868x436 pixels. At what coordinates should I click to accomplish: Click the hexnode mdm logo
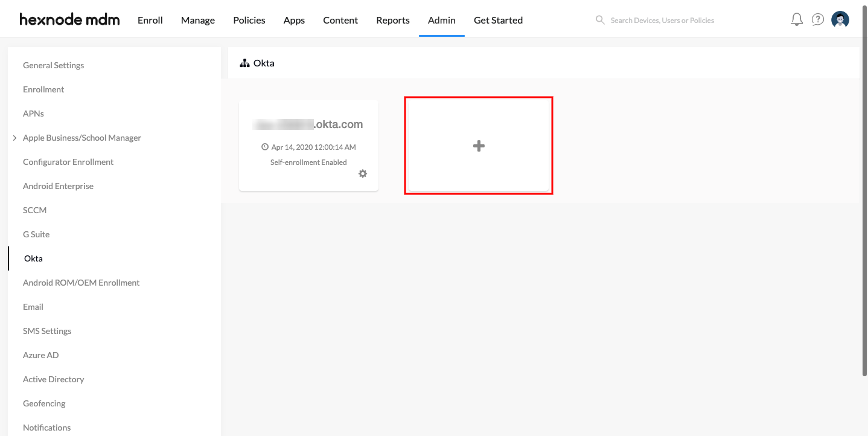[69, 20]
